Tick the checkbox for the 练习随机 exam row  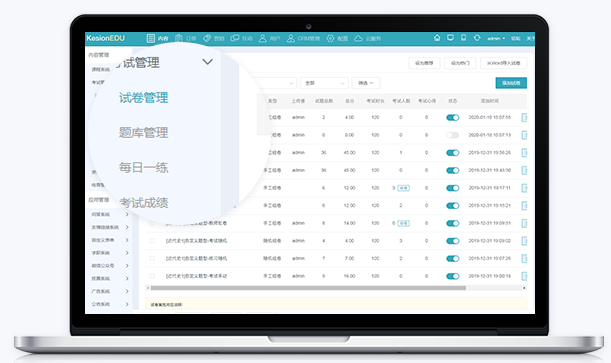152,258
